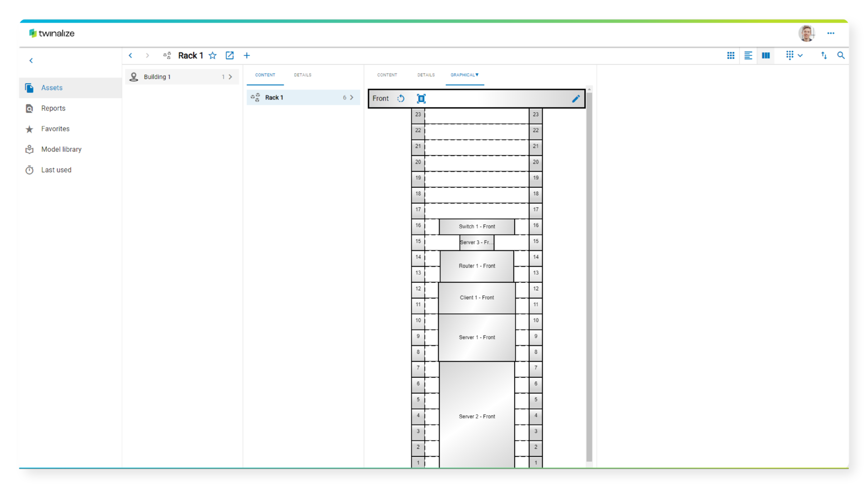Open the search magnifier icon
868x488 pixels.
pos(841,56)
